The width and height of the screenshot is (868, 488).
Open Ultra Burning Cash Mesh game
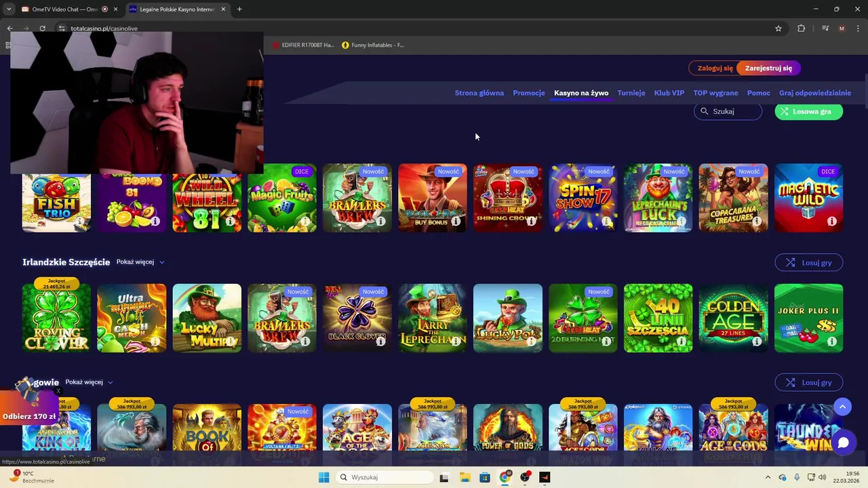tap(132, 318)
